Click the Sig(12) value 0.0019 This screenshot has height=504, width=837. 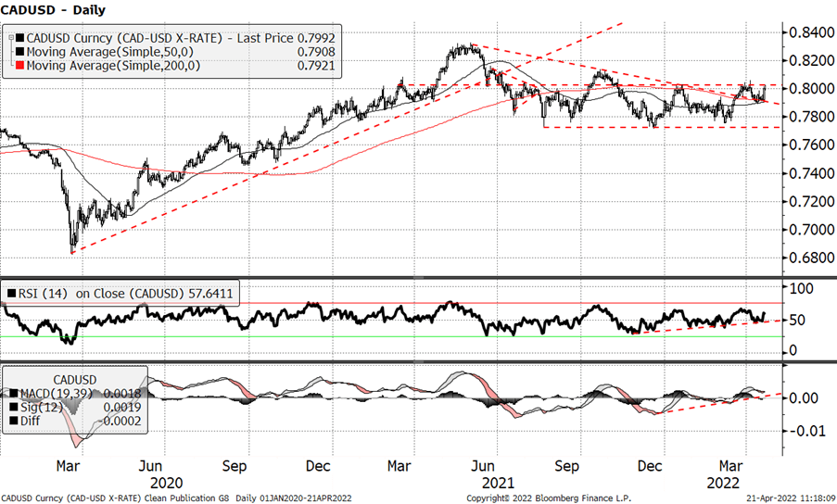coord(122,408)
